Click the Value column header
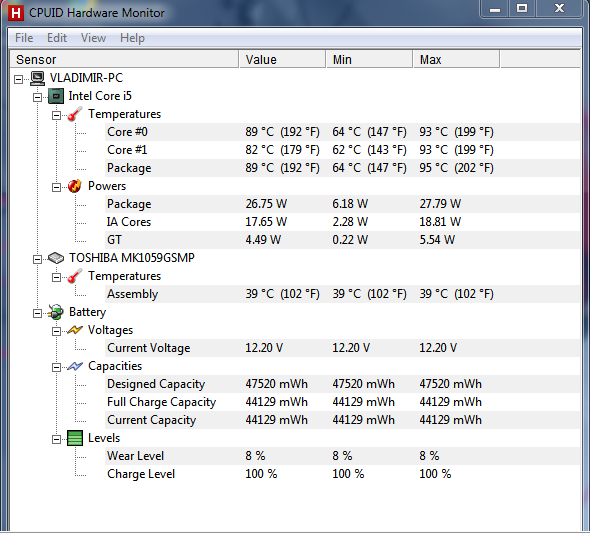Screen dimensions: 590x533 [x=282, y=59]
